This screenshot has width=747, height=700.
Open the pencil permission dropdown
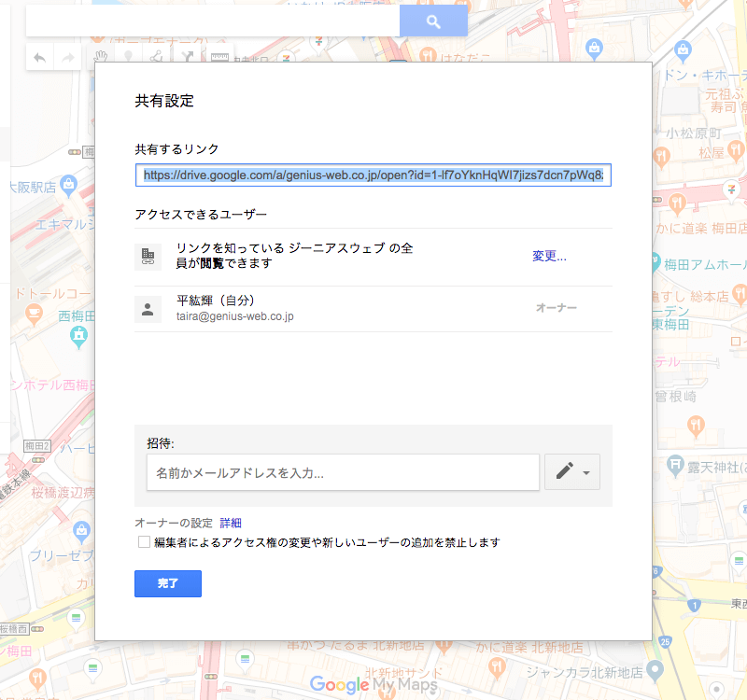pos(572,472)
